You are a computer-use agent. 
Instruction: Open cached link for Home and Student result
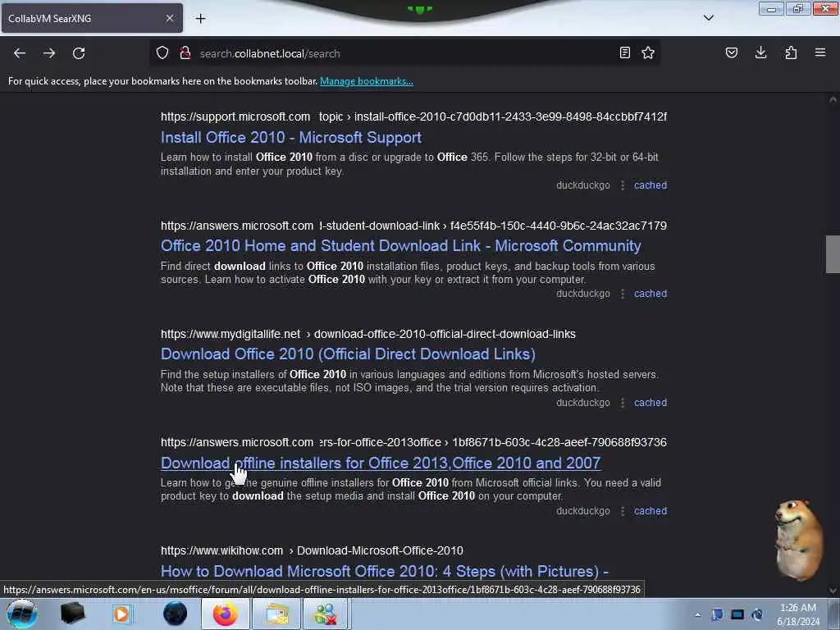651,294
